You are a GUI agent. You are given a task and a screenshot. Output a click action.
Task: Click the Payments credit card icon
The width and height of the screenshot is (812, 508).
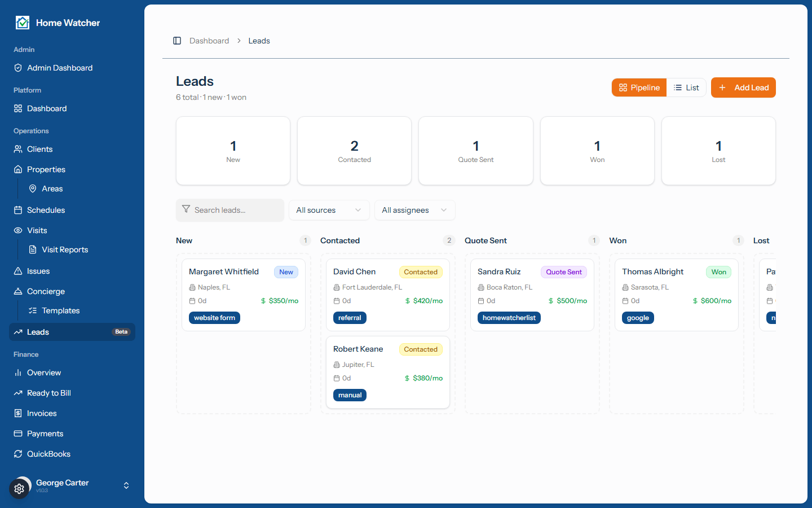(x=18, y=433)
